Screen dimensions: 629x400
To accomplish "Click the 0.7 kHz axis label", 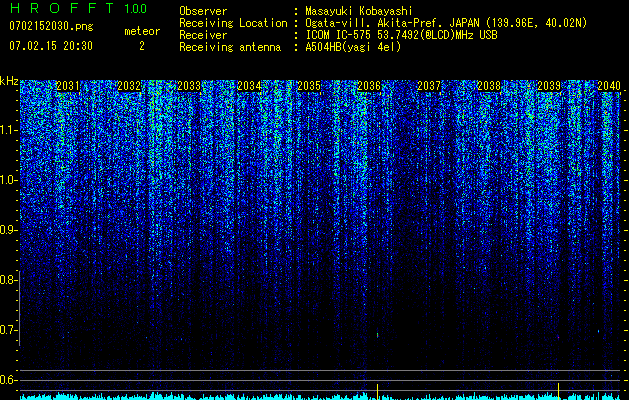I will point(8,330).
